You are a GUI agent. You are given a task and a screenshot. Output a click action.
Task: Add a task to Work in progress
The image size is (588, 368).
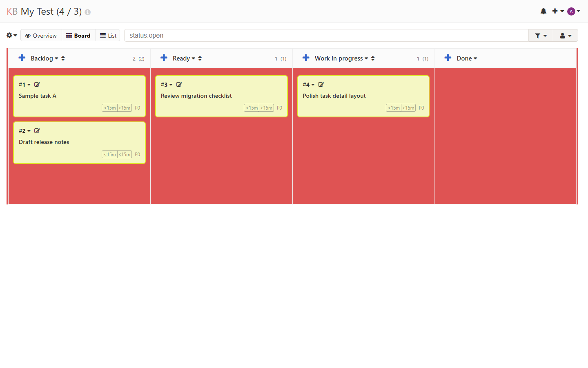point(306,58)
